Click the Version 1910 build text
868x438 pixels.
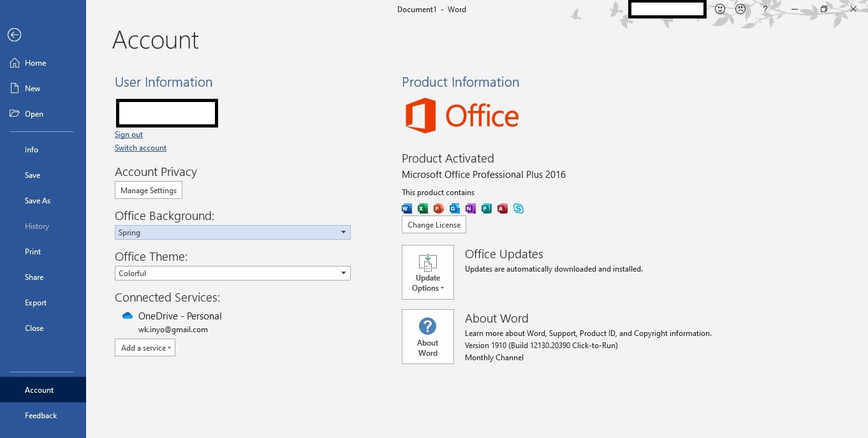541,346
